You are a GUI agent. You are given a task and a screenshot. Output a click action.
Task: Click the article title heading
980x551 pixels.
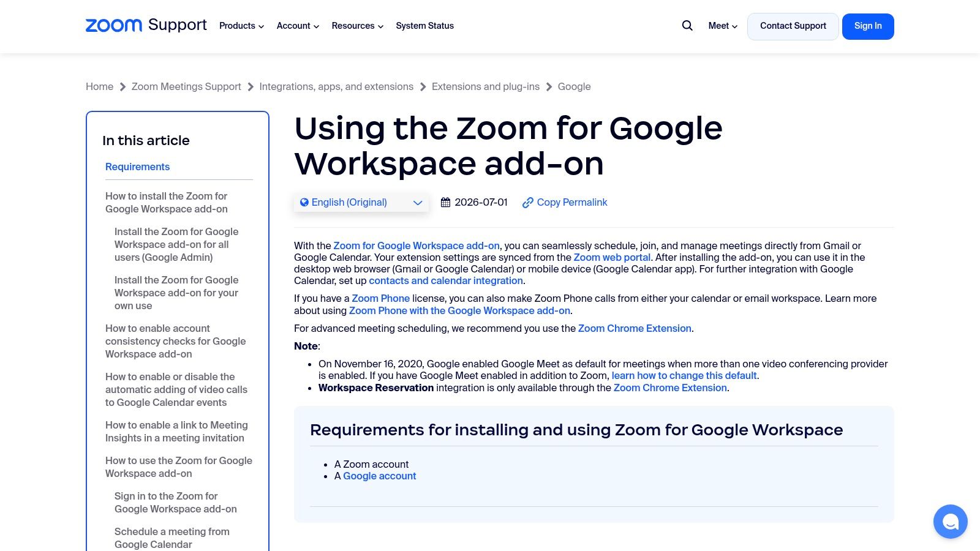coord(508,146)
